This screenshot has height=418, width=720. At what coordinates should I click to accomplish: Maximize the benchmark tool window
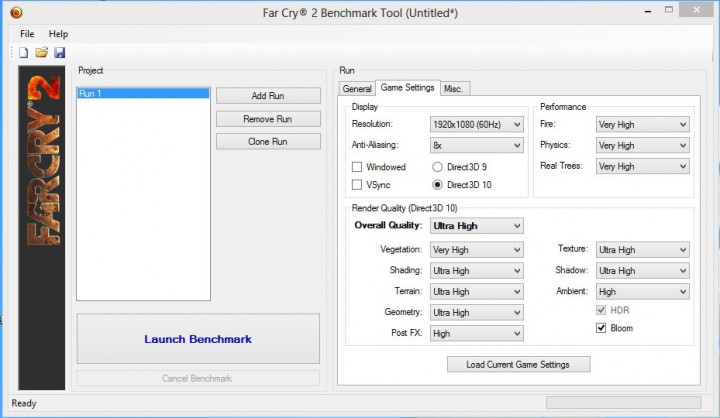669,10
